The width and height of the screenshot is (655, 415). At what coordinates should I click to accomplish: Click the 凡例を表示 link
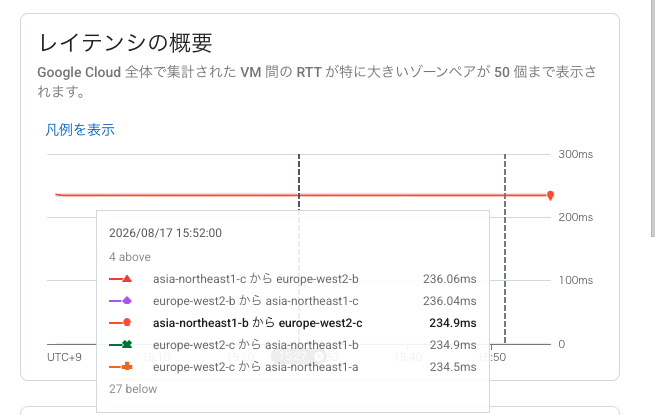pos(80,130)
